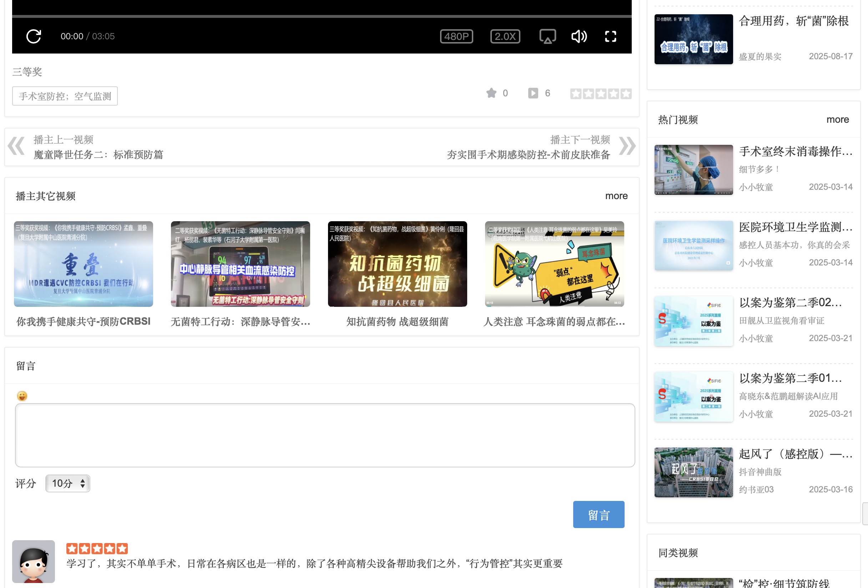
Task: Open the 480P quality selector
Action: (456, 36)
